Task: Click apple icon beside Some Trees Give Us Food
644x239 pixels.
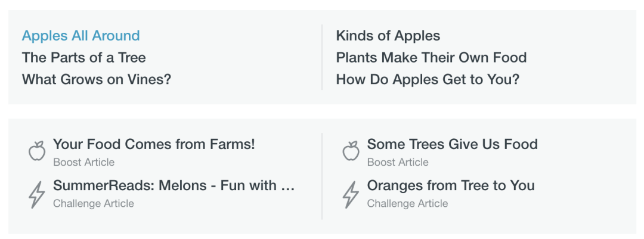Action: [351, 151]
